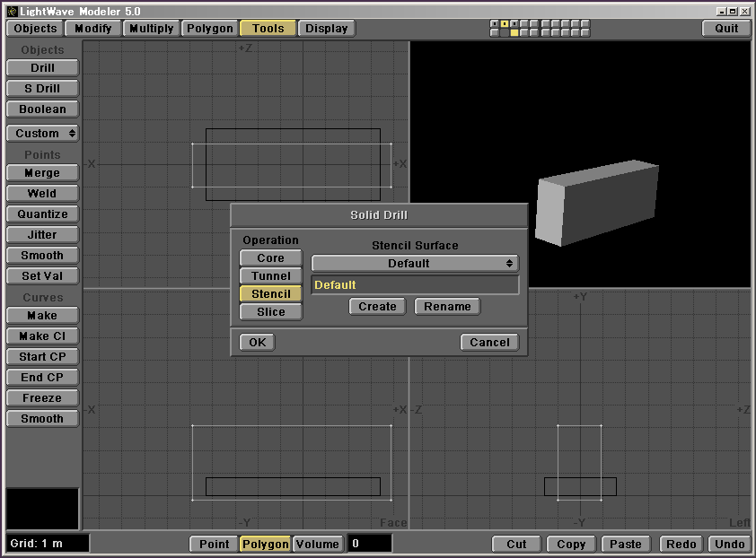Choose the Tunnel operation

270,276
